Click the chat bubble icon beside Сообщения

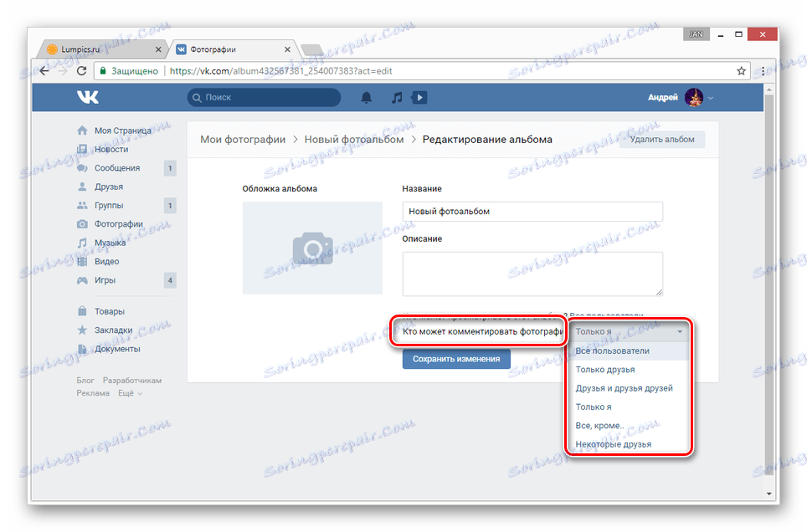point(82,168)
